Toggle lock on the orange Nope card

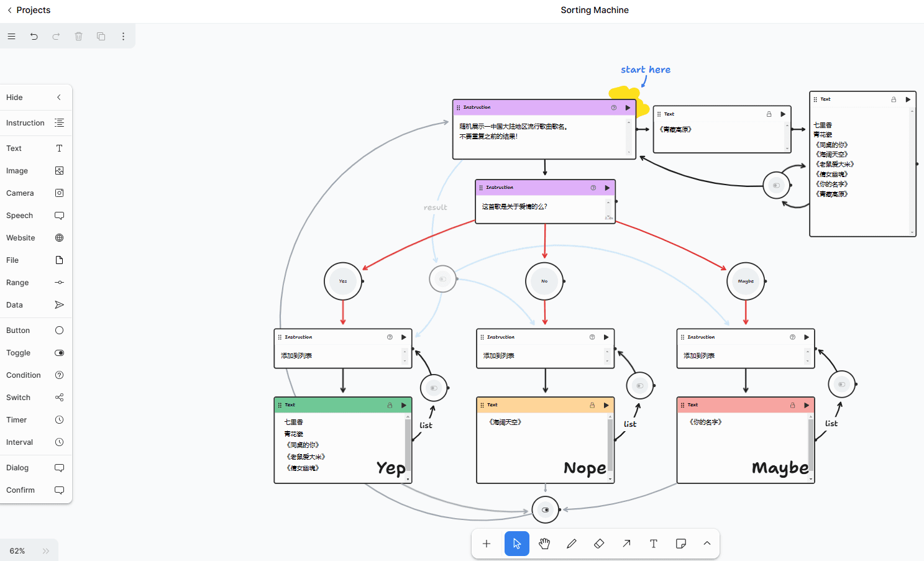tap(592, 405)
